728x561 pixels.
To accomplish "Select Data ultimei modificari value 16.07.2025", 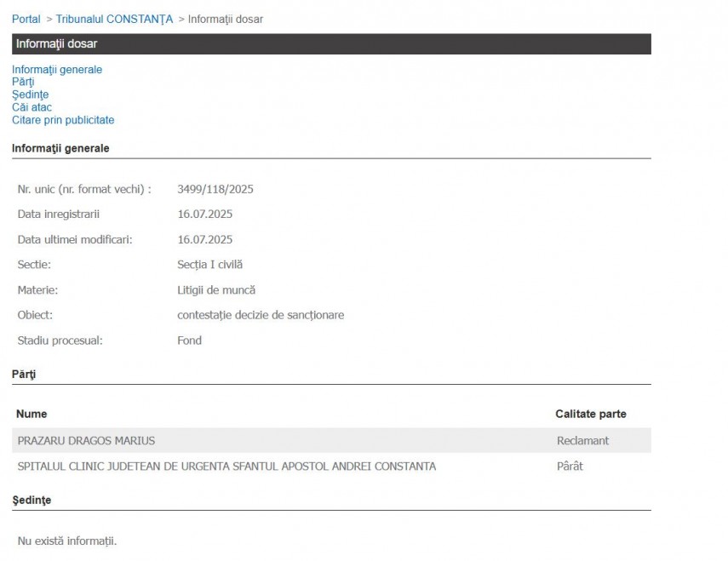I will 204,239.
